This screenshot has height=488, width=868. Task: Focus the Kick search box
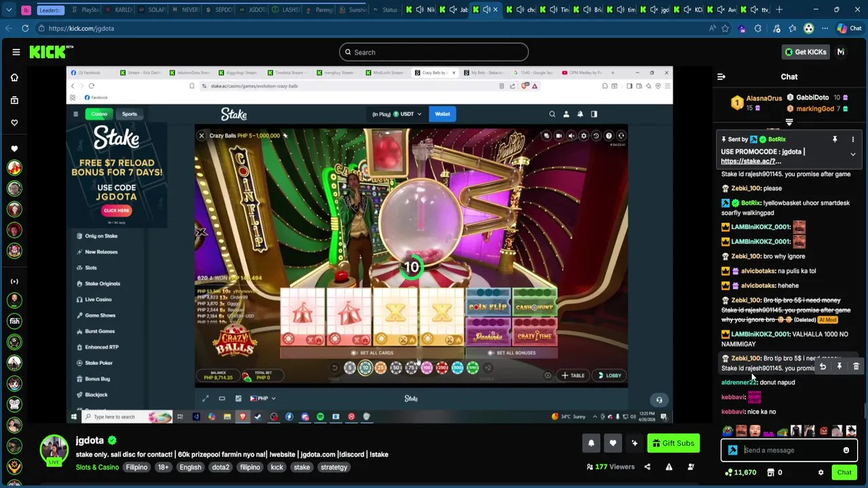[x=434, y=52]
